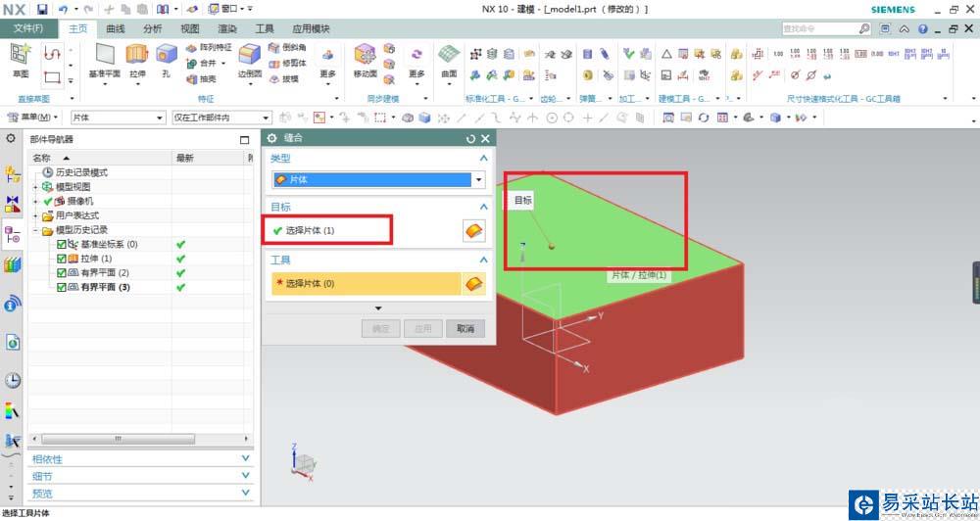Click the 取消 cancel button
Viewport: 980px width, 521px height.
[465, 329]
